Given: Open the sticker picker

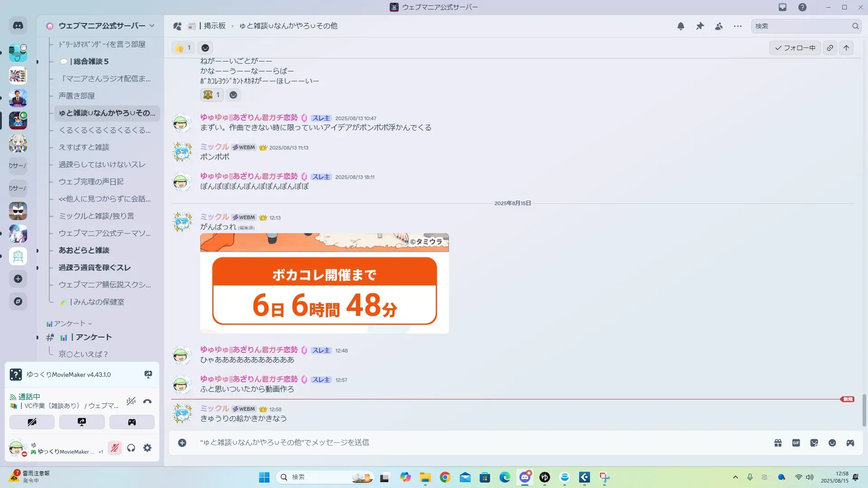Looking at the screenshot, I should pos(814,443).
